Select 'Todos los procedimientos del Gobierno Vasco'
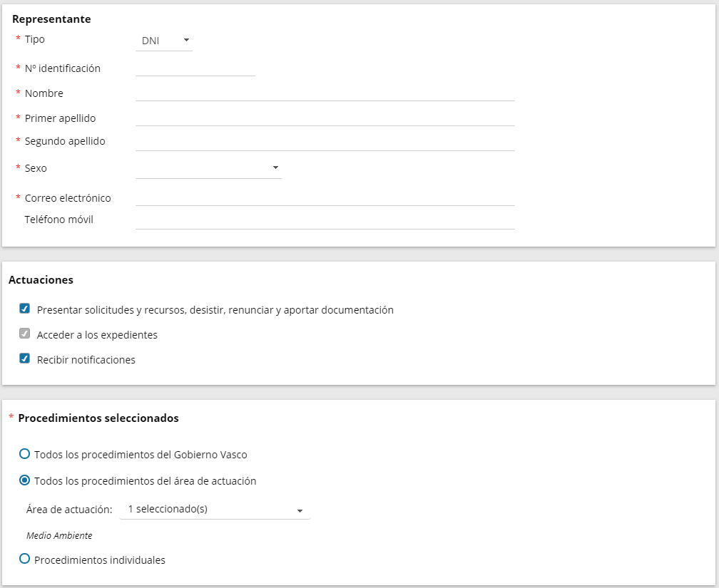This screenshot has width=719, height=588. [x=25, y=454]
